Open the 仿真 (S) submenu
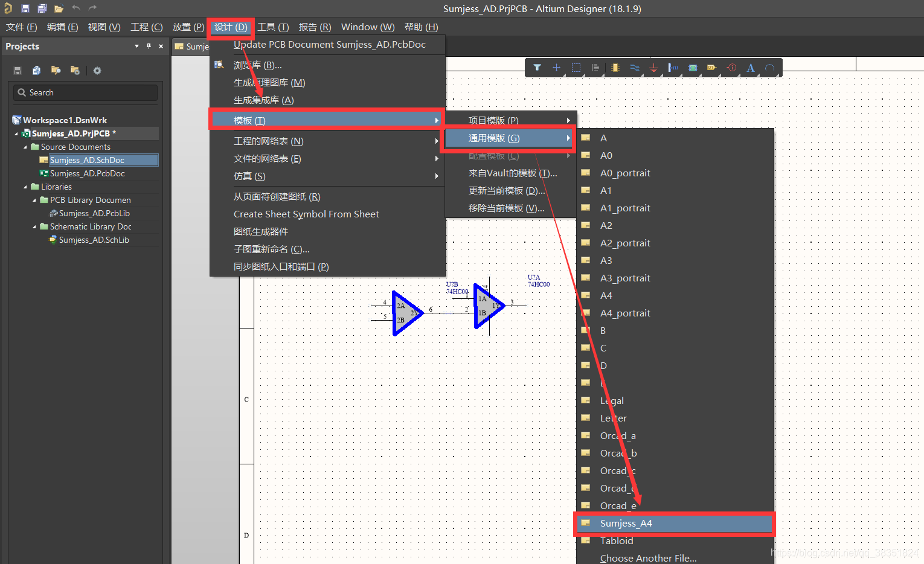This screenshot has width=924, height=564. tap(327, 176)
